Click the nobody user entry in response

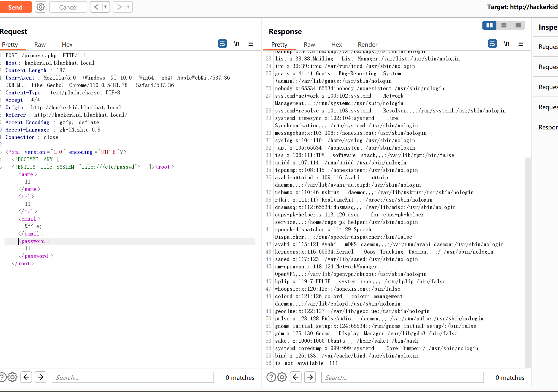click(x=359, y=88)
